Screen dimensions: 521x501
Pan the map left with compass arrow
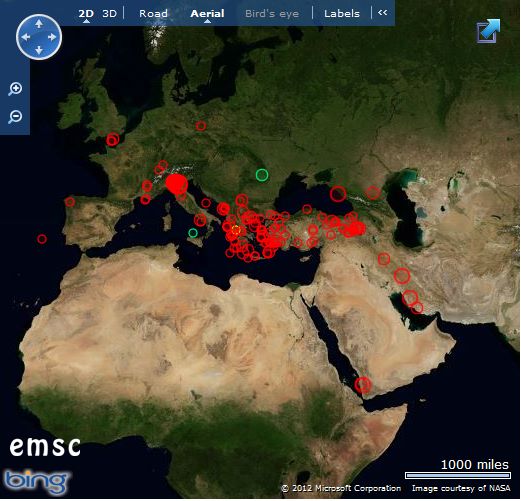pos(26,37)
